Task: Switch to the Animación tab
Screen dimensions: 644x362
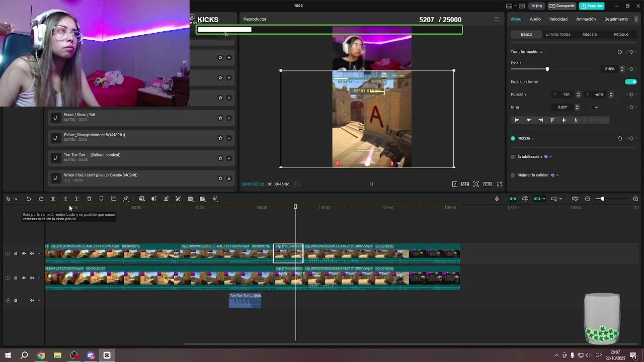Action: 586,19
